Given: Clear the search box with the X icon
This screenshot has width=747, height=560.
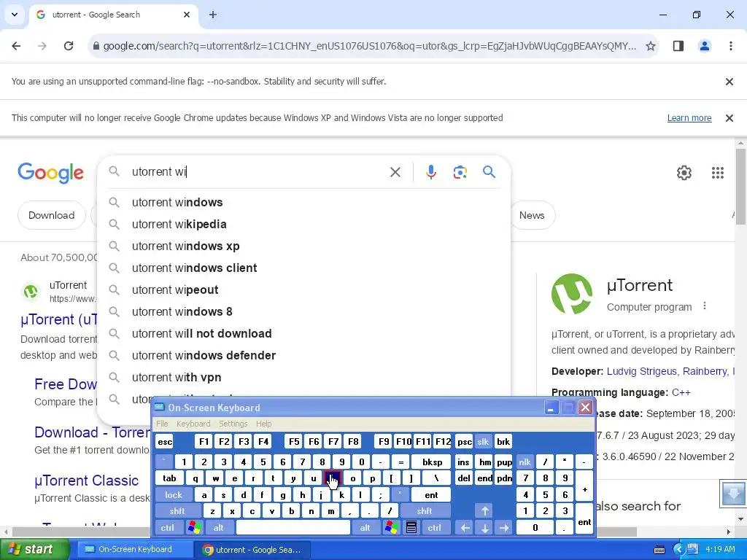Looking at the screenshot, I should tap(395, 172).
